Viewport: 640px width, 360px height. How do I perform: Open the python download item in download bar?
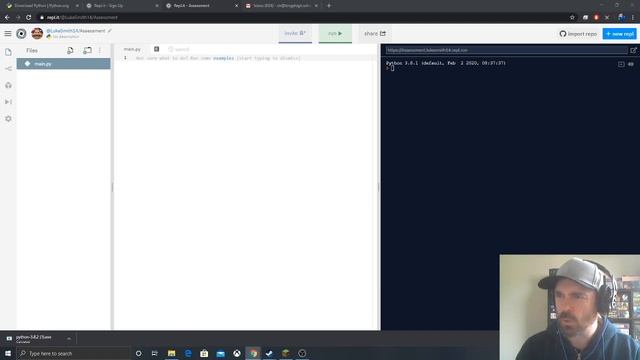(x=33, y=339)
